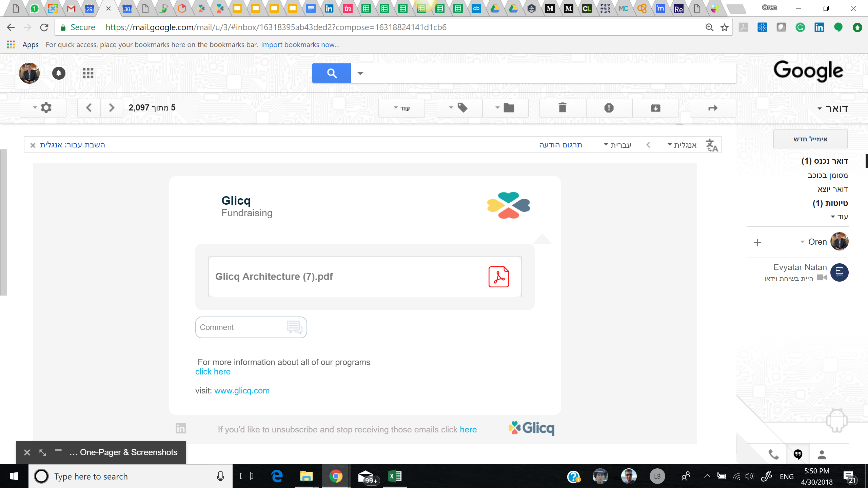
Task: Click the report spam exclamation icon
Action: pyautogui.click(x=609, y=108)
